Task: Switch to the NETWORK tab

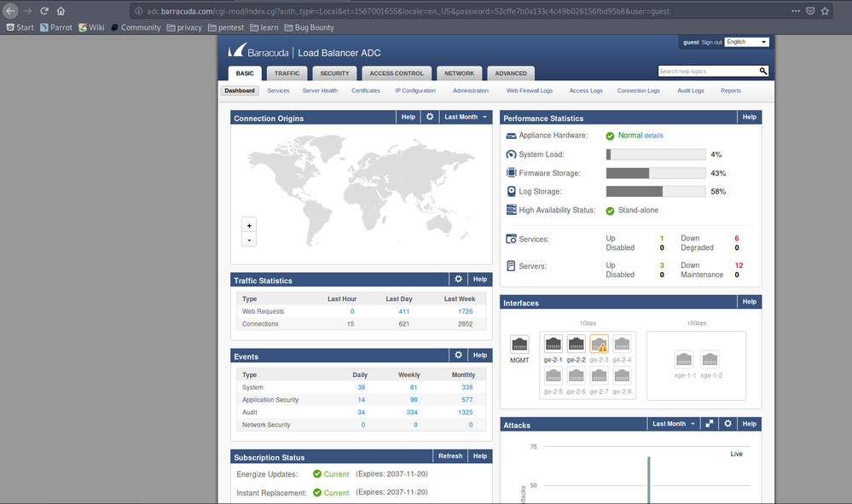Action: (459, 73)
